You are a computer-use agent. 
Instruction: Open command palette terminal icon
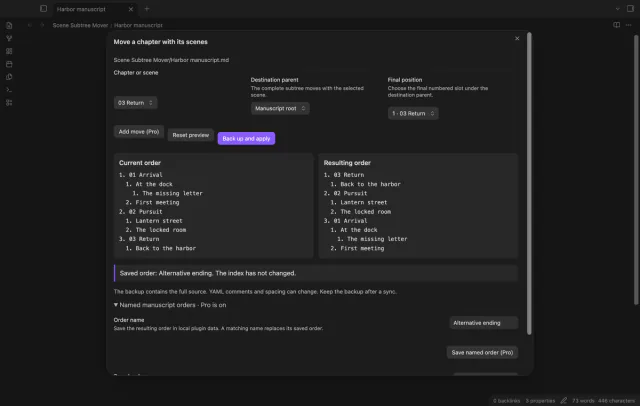tap(9, 90)
